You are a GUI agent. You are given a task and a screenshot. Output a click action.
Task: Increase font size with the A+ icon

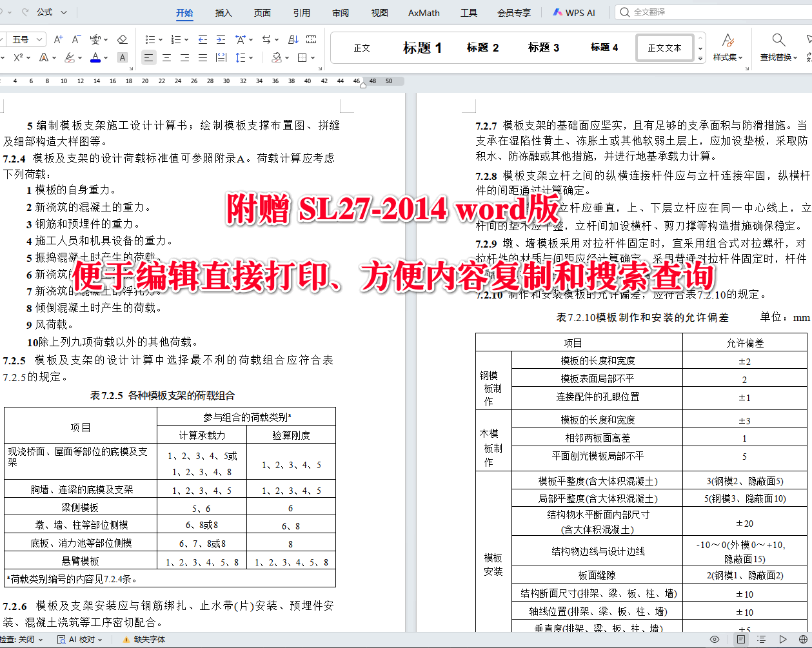point(58,39)
